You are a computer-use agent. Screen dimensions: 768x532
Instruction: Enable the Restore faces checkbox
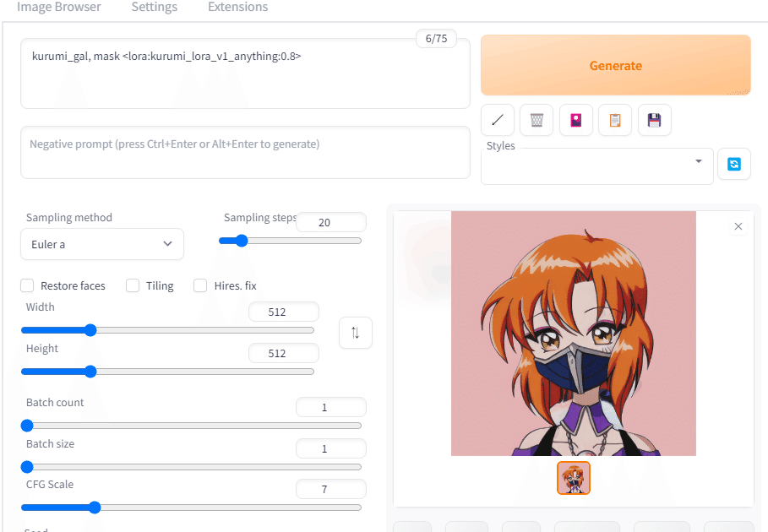coord(27,285)
